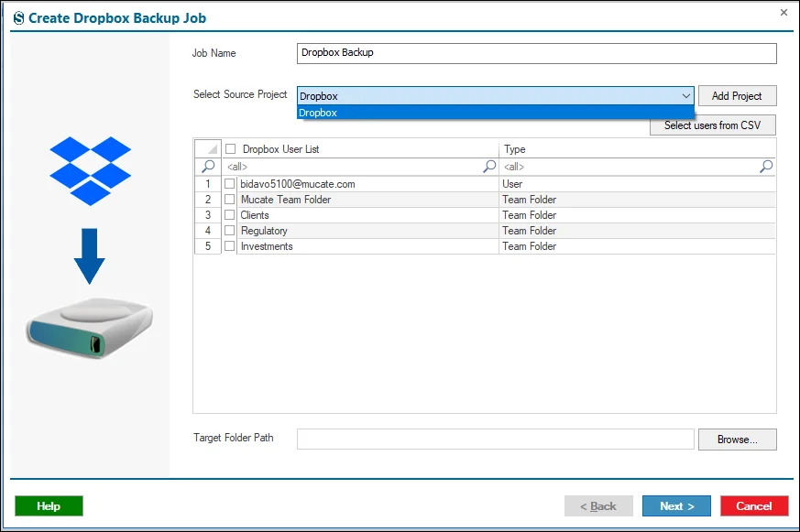Check the box for bidavo5100@mucate.com
This screenshot has width=800, height=532.
point(230,183)
